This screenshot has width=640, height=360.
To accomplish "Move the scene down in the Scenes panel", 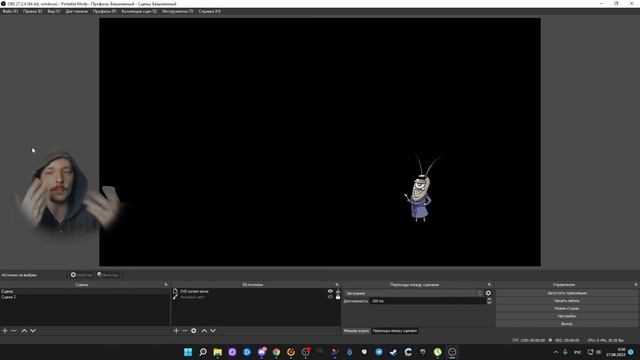I will [x=33, y=331].
